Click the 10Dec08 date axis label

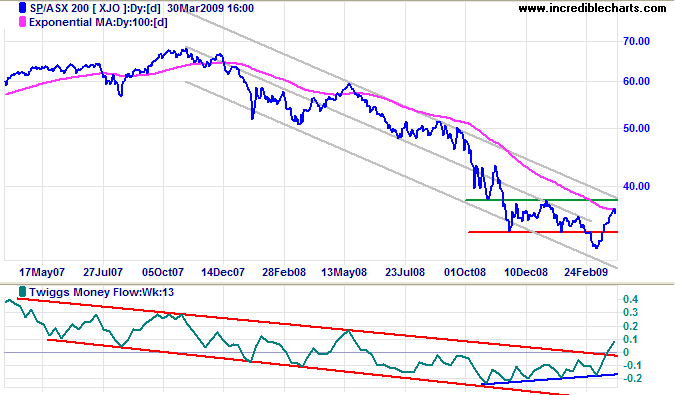coord(526,272)
